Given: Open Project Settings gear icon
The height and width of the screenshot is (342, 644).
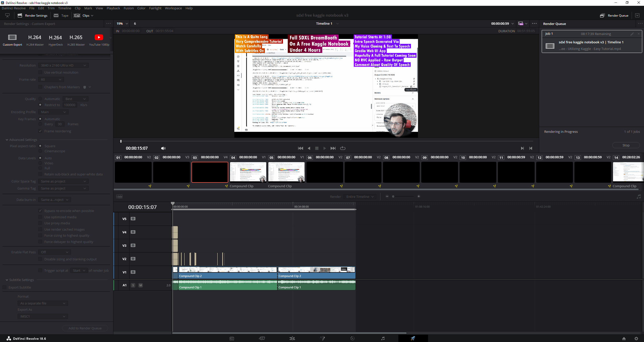Looking at the screenshot, I should [x=636, y=338].
